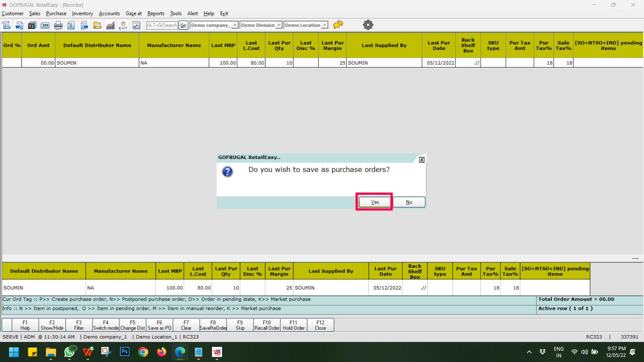The height and width of the screenshot is (362, 644).
Task: Open the settings gear icon
Action: click(x=368, y=25)
